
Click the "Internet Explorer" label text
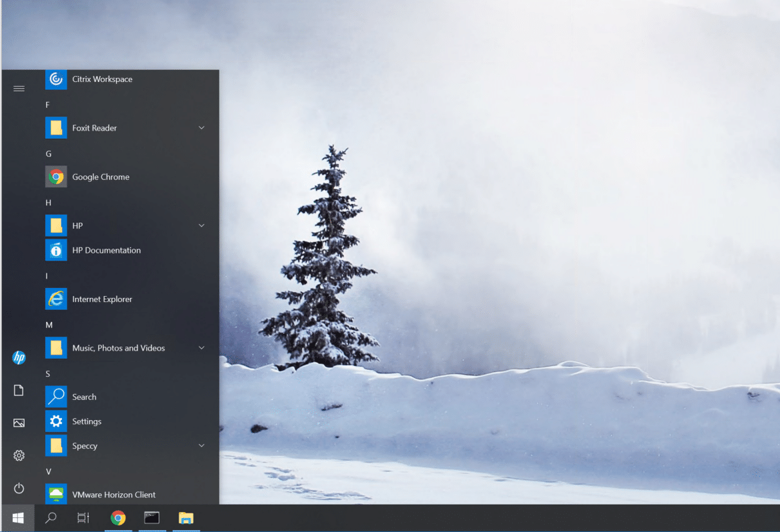pyautogui.click(x=102, y=299)
